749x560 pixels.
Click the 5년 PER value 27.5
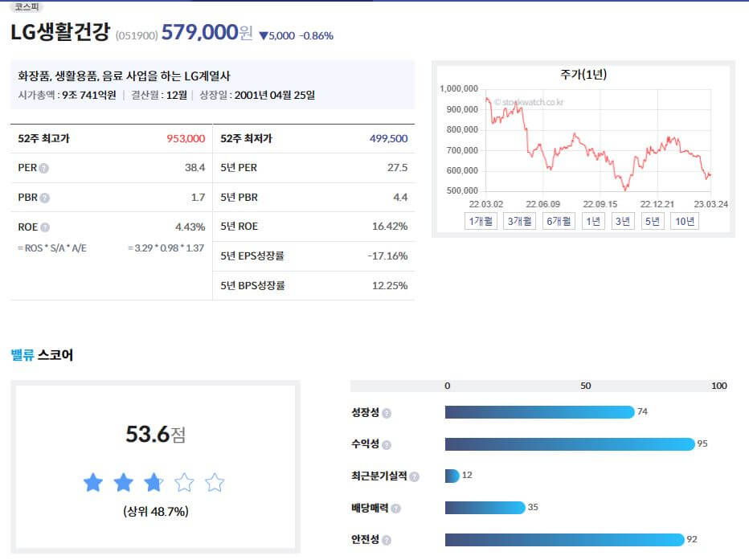[x=398, y=168]
